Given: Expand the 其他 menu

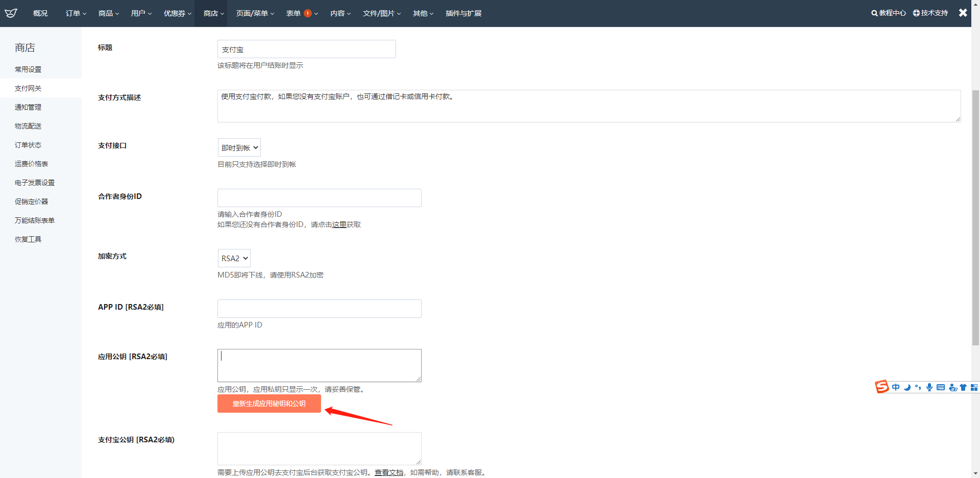Looking at the screenshot, I should pyautogui.click(x=423, y=13).
